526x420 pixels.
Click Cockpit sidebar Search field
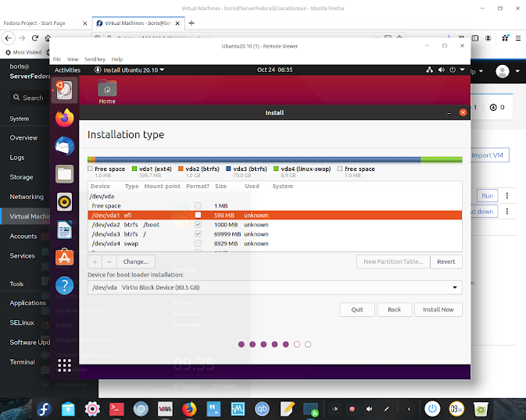pos(30,98)
